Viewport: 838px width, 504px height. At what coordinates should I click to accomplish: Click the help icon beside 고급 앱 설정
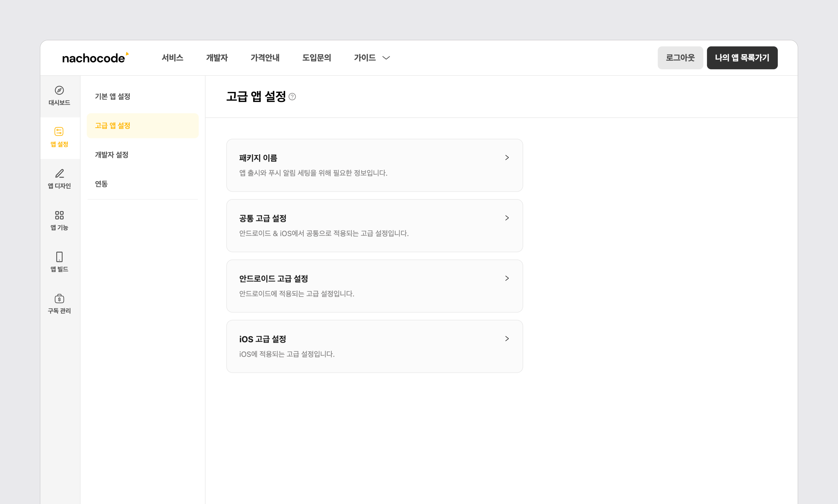coord(292,97)
